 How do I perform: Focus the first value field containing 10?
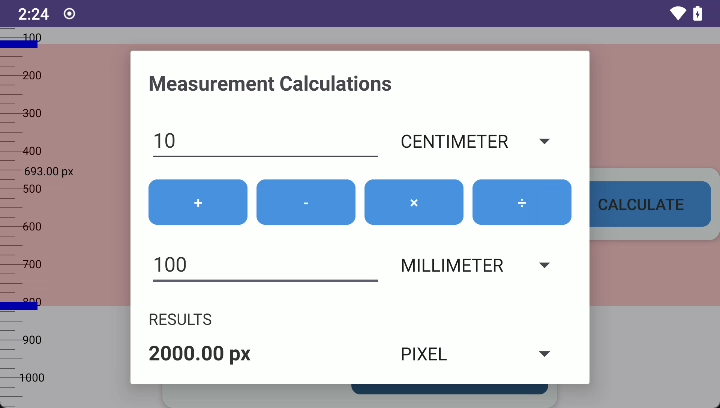(x=265, y=141)
